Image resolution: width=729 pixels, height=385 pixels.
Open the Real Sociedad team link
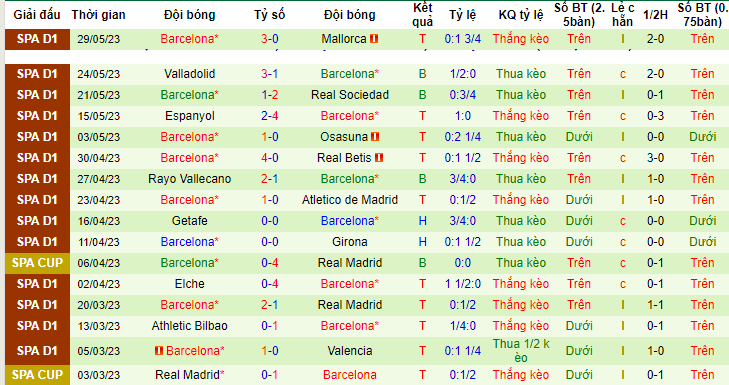[350, 95]
